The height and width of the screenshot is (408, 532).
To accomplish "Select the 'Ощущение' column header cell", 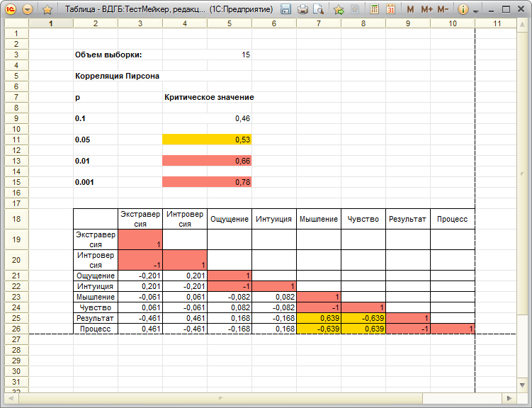I will coord(230,219).
